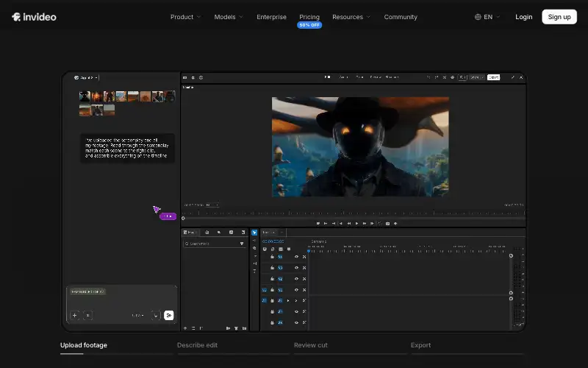Click the filter funnel icon beside search
The width and height of the screenshot is (588, 368).
pyautogui.click(x=242, y=244)
